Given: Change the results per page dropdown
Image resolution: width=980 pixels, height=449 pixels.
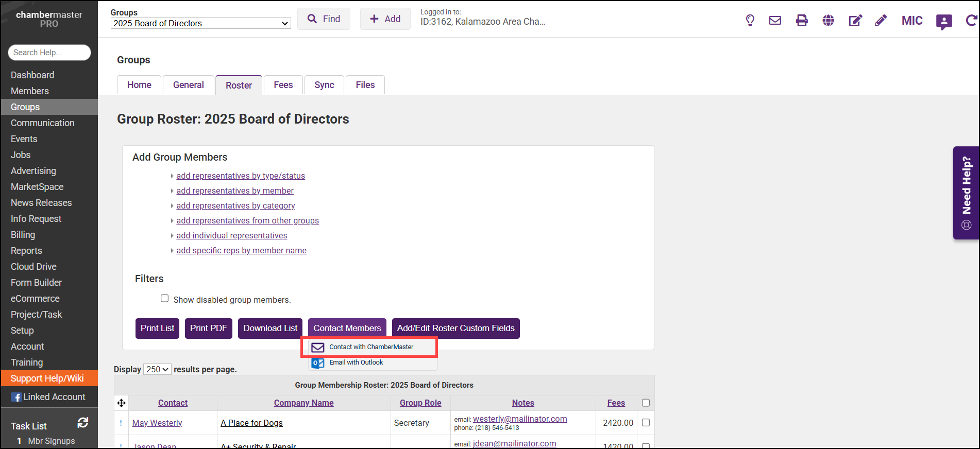Looking at the screenshot, I should point(157,370).
